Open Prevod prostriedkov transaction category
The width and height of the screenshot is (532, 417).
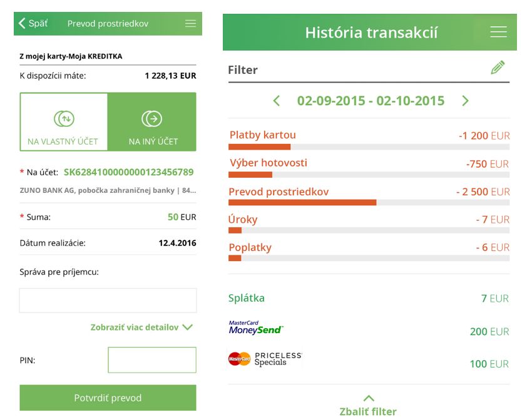(x=279, y=192)
